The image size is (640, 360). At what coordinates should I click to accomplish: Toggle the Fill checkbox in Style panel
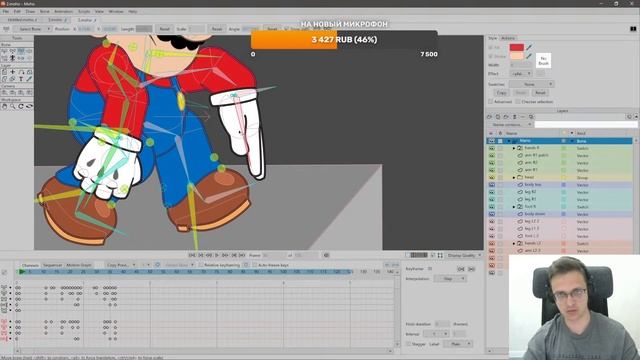point(491,48)
